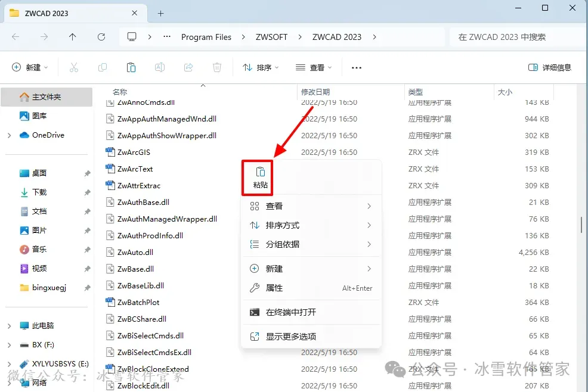Expand the 此电脑 tree node
This screenshot has height=392, width=588.
click(10, 326)
